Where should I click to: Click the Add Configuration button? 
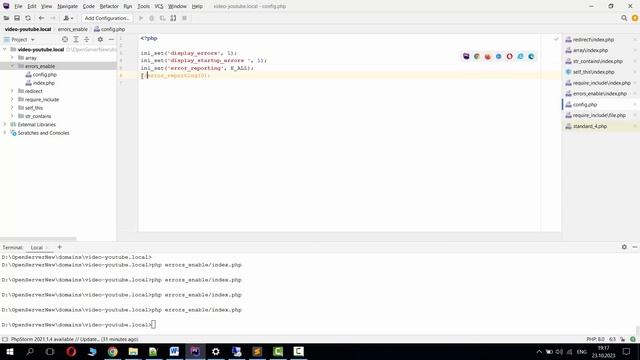(x=107, y=18)
